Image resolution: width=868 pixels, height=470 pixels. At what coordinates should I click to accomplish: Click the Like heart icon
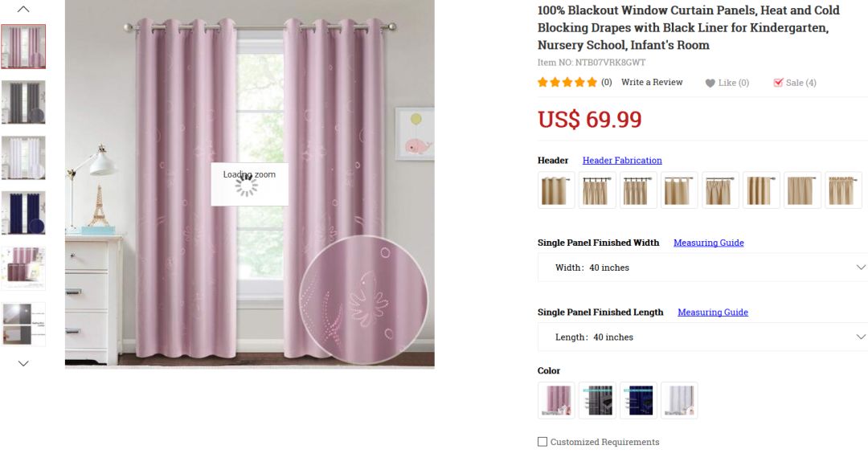[x=710, y=83]
